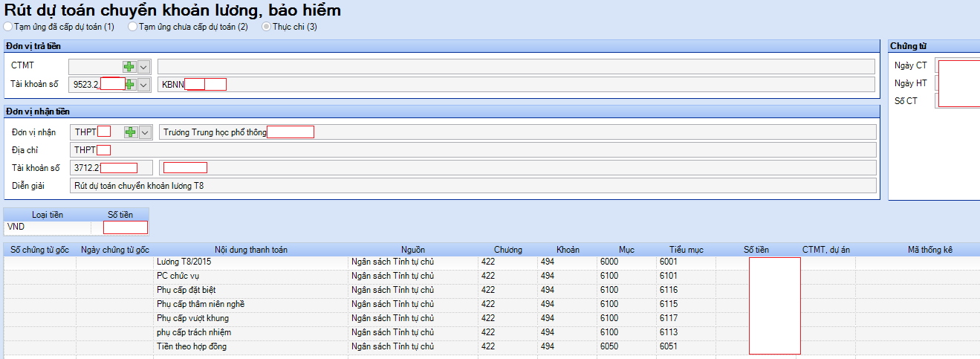Click the 'Mã thống kê' column header

(929, 250)
